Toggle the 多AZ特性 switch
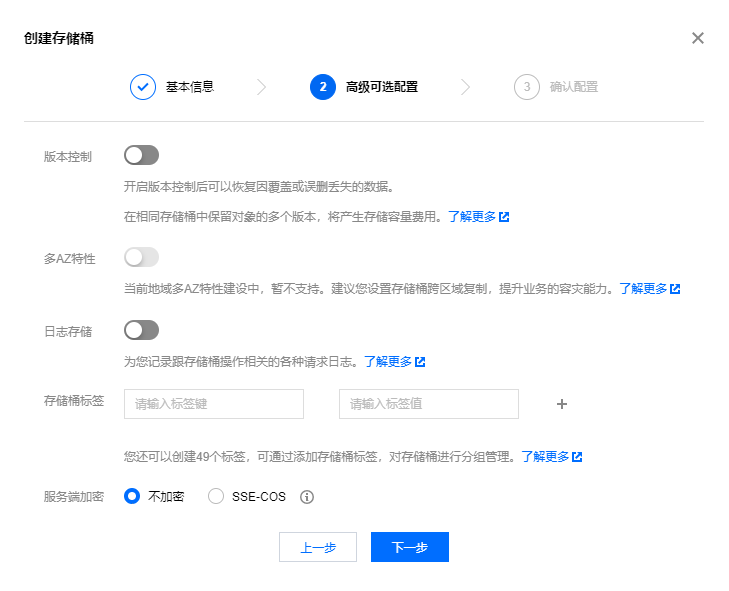Screen dimensions: 729x591 tap(141, 257)
